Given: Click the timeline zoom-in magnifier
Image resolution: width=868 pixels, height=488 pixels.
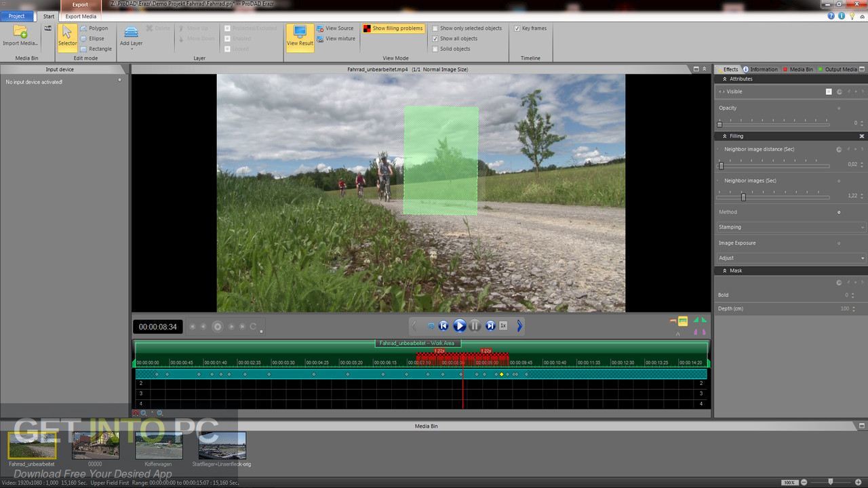Looking at the screenshot, I should (x=144, y=413).
